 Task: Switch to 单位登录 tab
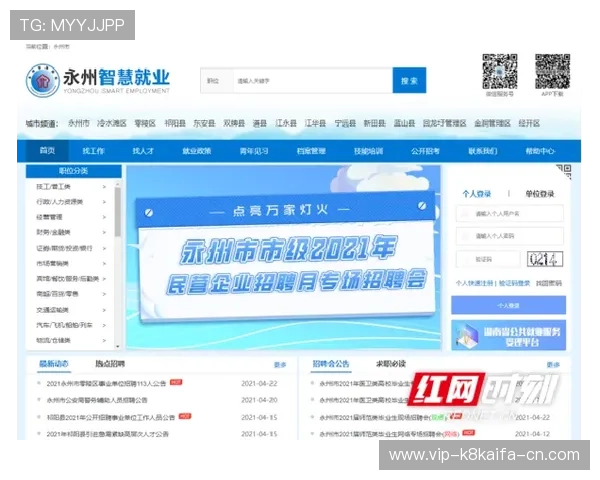coord(540,194)
